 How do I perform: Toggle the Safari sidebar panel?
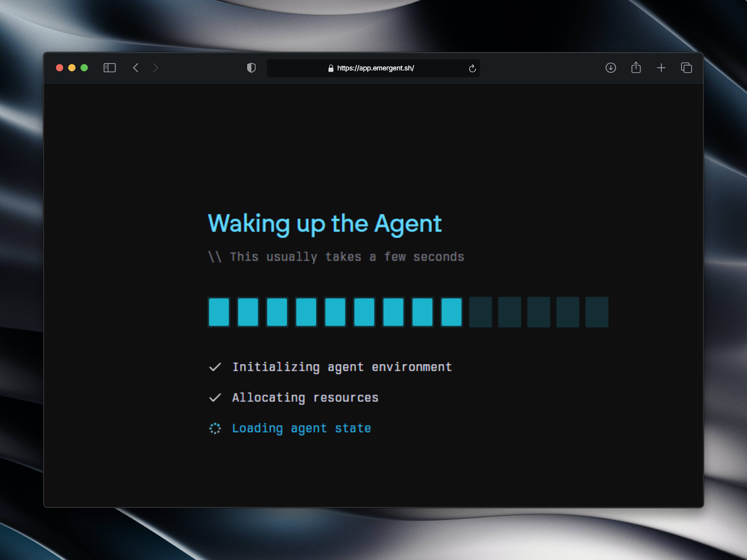pos(109,68)
